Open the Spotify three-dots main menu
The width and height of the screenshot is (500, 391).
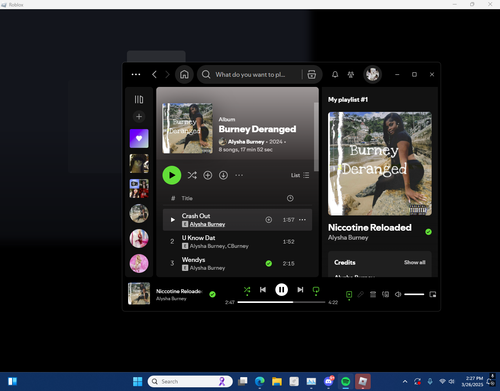coord(136,74)
